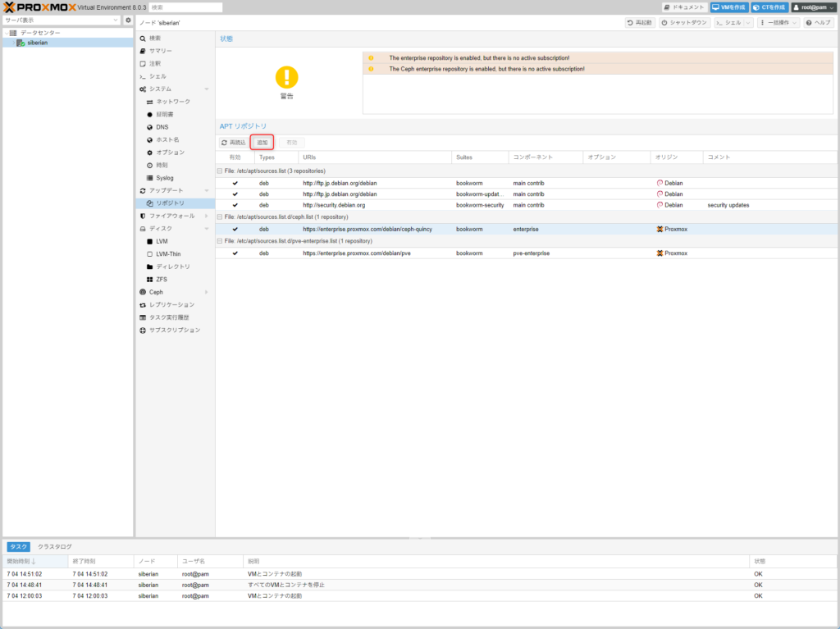Collapse the /etc/apt/sources.list file group
Screen dimensions: 840x629
[220, 171]
